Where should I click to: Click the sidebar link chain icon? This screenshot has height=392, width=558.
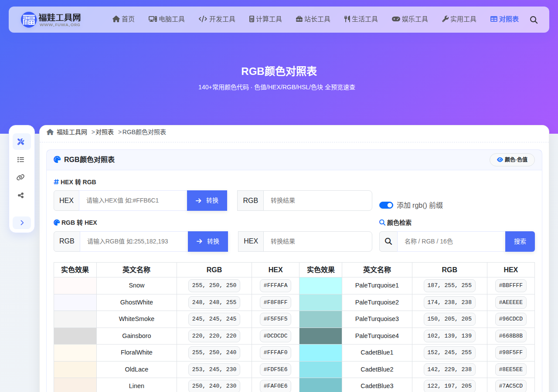coord(20,177)
